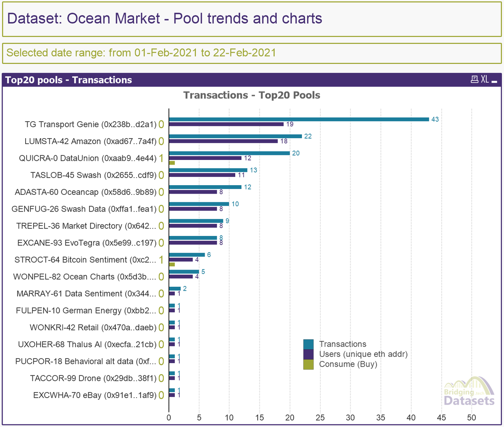Image resolution: width=504 pixels, height=427 pixels.
Task: Select the 'PUCPOR-18 Behavioral alt data' pool label
Action: [86, 362]
